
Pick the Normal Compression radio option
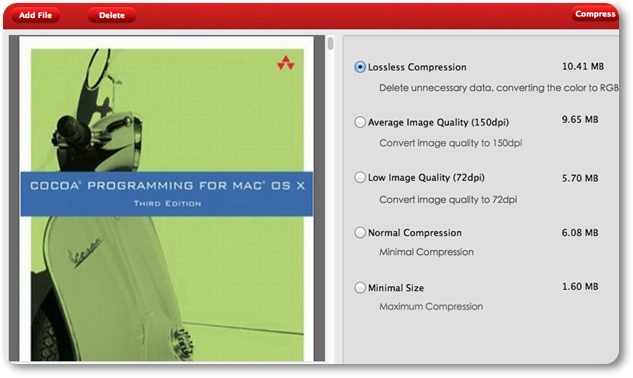pyautogui.click(x=360, y=233)
